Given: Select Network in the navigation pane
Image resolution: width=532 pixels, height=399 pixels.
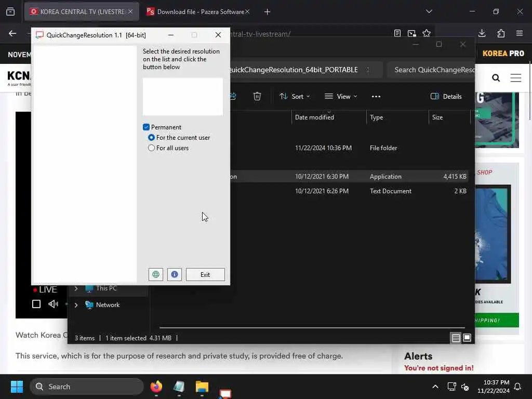Looking at the screenshot, I should tap(108, 305).
